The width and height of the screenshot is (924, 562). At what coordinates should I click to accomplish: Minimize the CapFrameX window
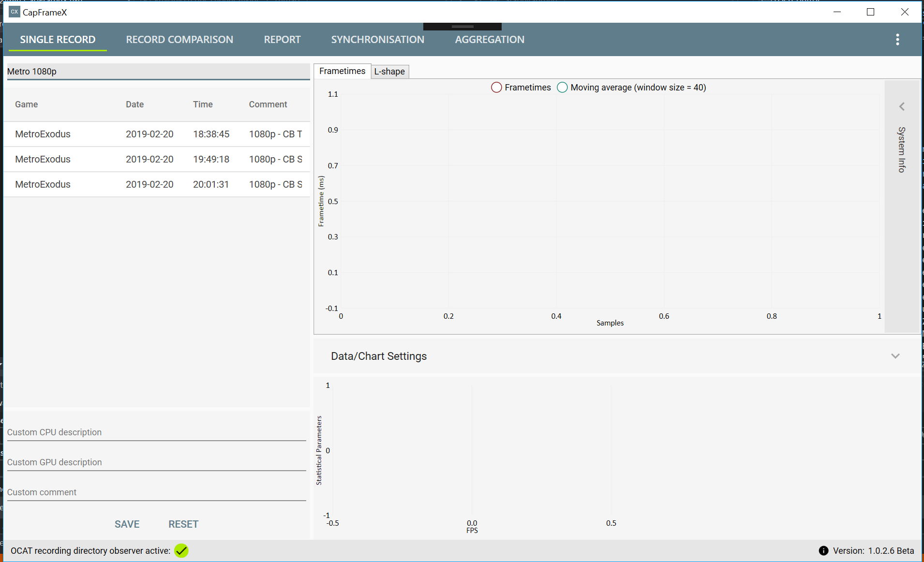click(x=837, y=12)
